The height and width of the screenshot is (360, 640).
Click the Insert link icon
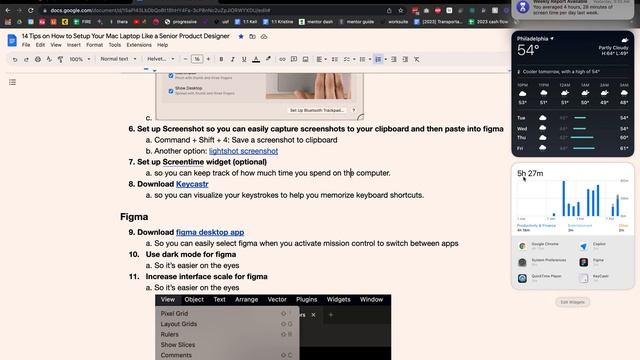coord(282,59)
